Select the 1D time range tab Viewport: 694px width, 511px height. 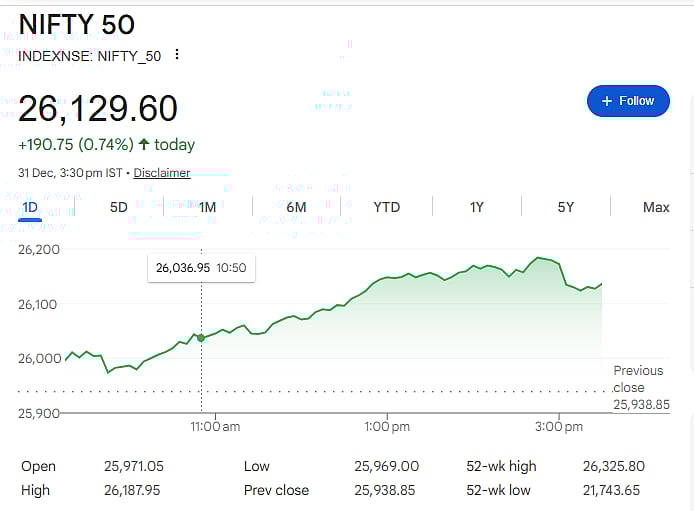pos(30,207)
